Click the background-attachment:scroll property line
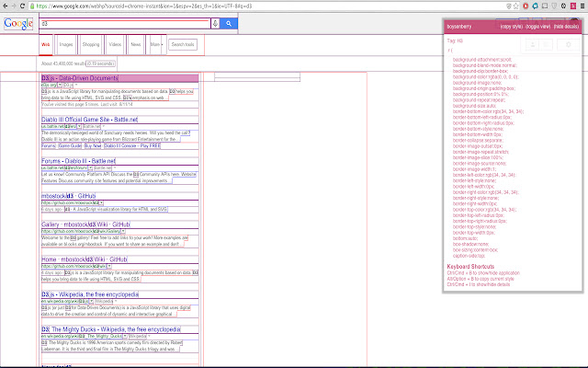Viewport: 588px width, 368px height. tap(481, 60)
